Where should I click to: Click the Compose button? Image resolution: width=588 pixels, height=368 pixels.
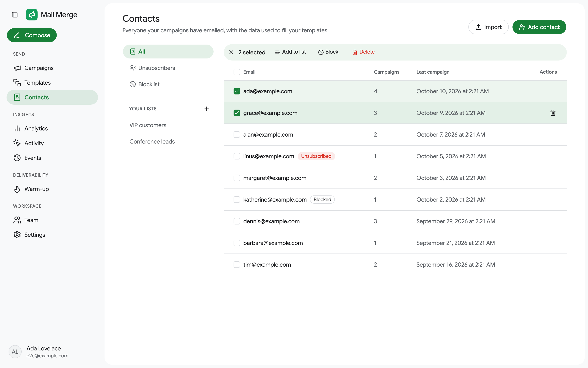tap(32, 35)
